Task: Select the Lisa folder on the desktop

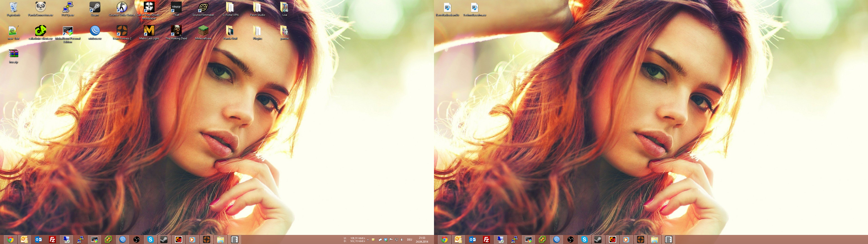Action: pyautogui.click(x=284, y=8)
